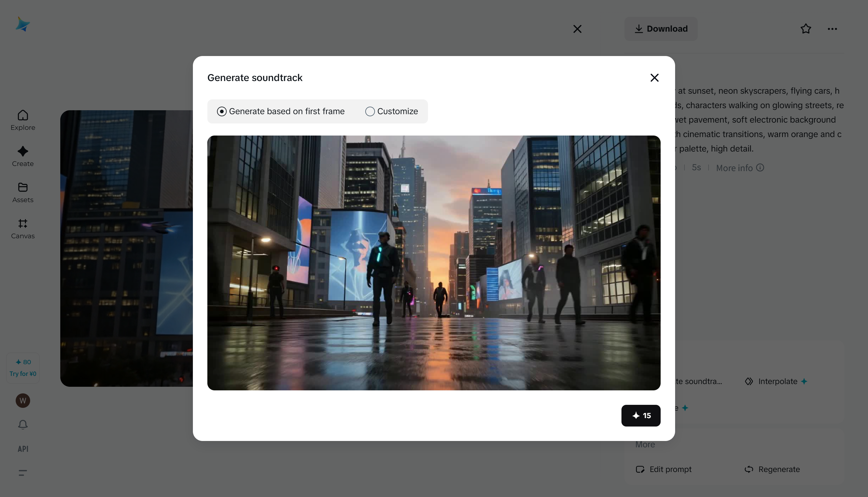The height and width of the screenshot is (497, 868).
Task: Open the W user avatar
Action: click(23, 400)
